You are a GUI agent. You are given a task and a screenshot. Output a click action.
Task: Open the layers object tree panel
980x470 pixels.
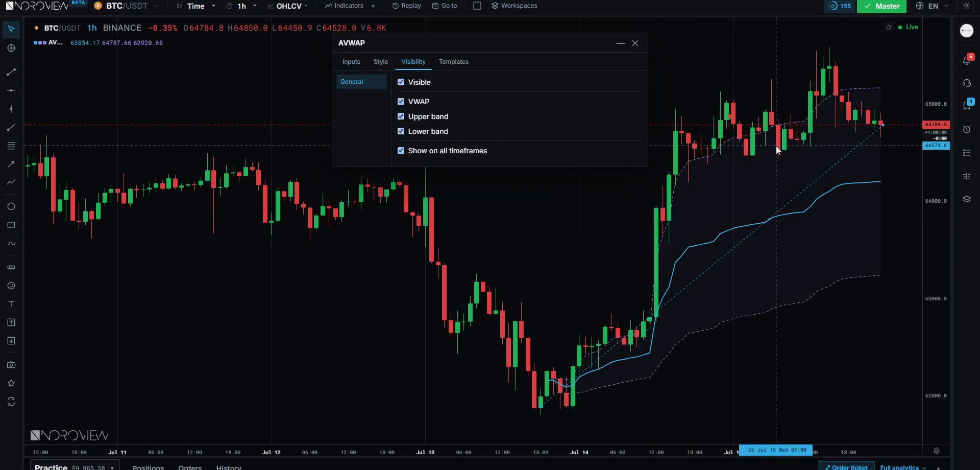[x=967, y=199]
